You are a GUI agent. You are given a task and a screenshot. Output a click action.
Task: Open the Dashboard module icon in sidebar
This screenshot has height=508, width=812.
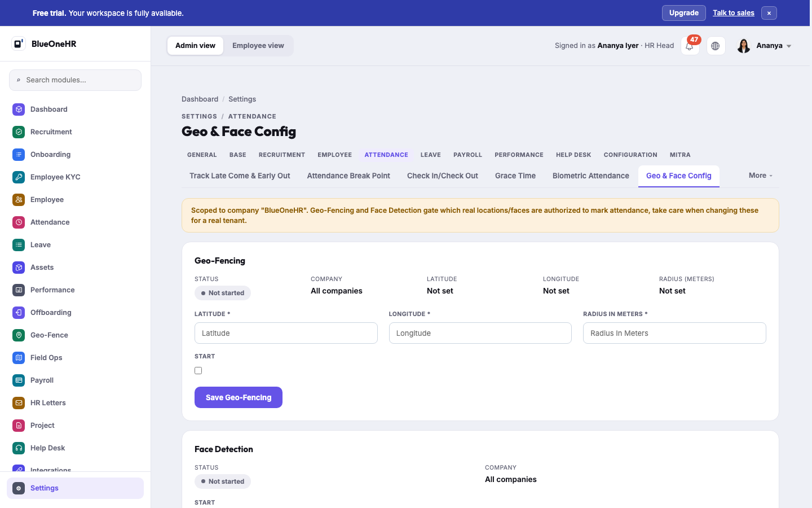point(19,110)
